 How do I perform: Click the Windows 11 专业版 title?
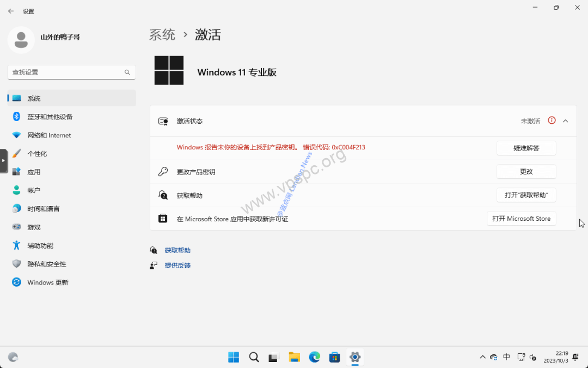pos(237,72)
